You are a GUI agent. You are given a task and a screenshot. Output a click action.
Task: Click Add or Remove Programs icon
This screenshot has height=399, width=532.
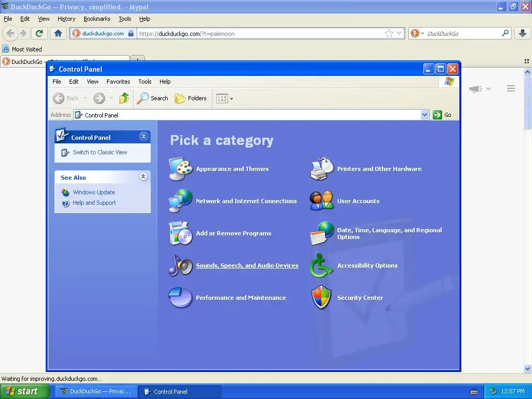tap(180, 233)
